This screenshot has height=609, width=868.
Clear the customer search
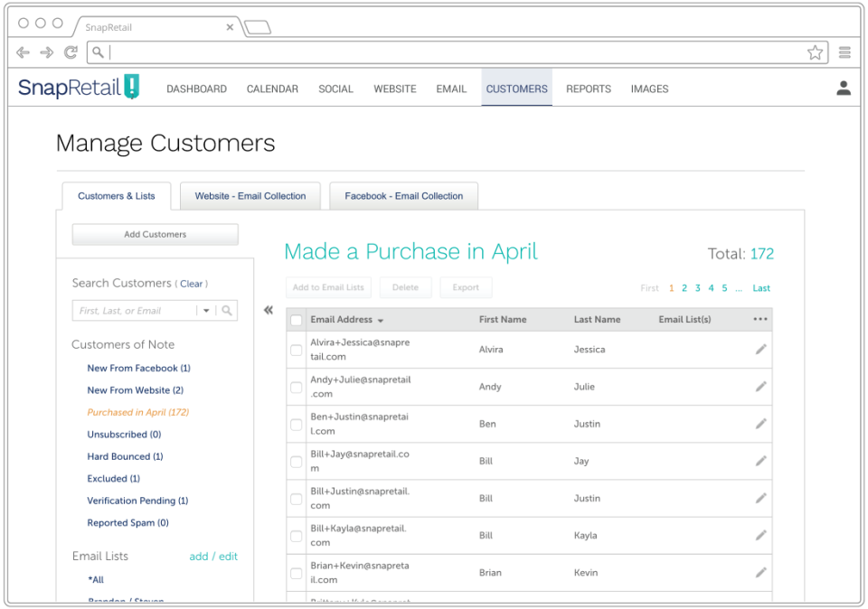[191, 284]
